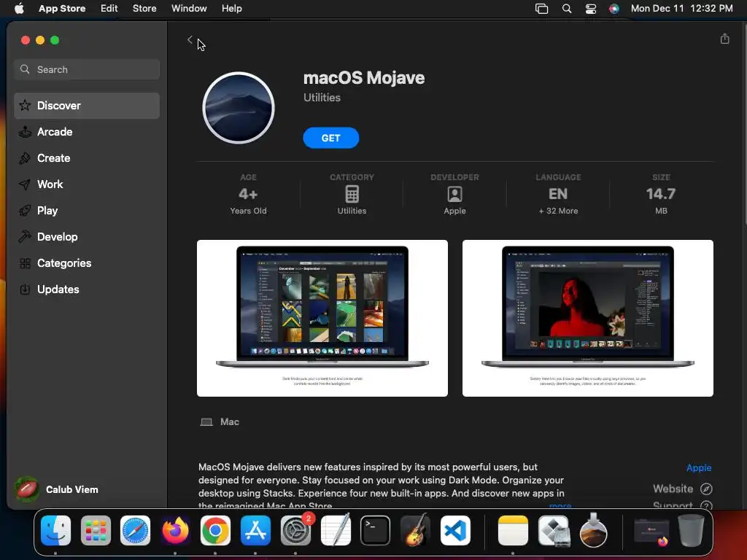Open the Dark Mode screenshot thumbnail
This screenshot has width=747, height=560.
click(x=322, y=318)
